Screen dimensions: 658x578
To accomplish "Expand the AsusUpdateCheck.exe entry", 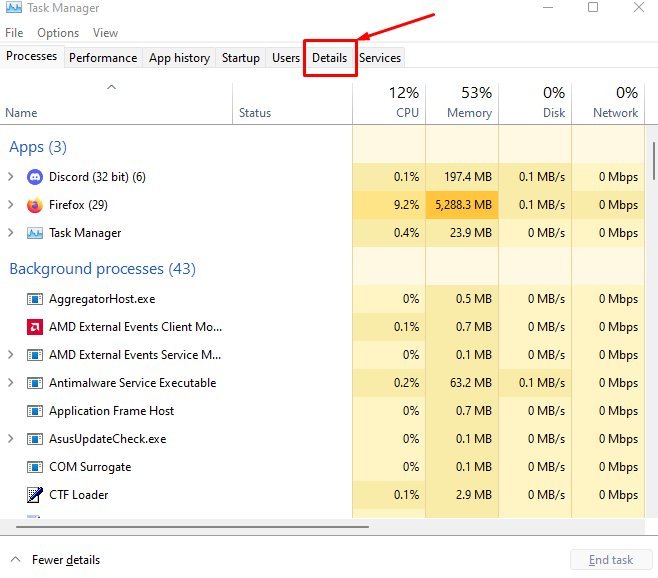I will [x=10, y=439].
